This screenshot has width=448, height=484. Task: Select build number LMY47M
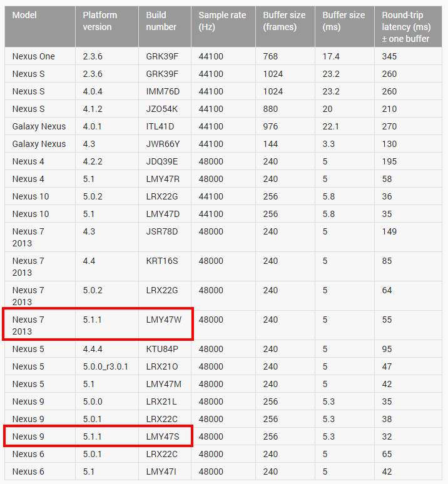(164, 384)
